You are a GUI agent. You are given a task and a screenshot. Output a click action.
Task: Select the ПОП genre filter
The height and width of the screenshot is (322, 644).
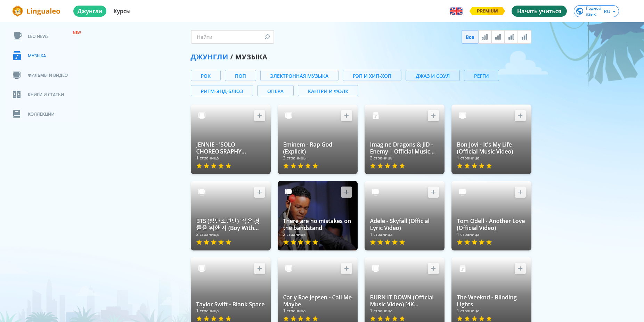(241, 76)
